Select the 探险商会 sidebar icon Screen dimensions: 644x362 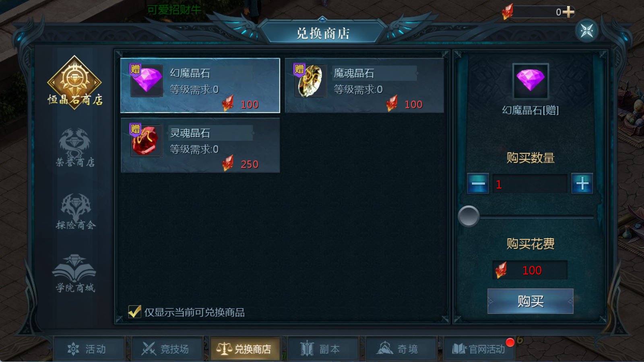pyautogui.click(x=75, y=212)
